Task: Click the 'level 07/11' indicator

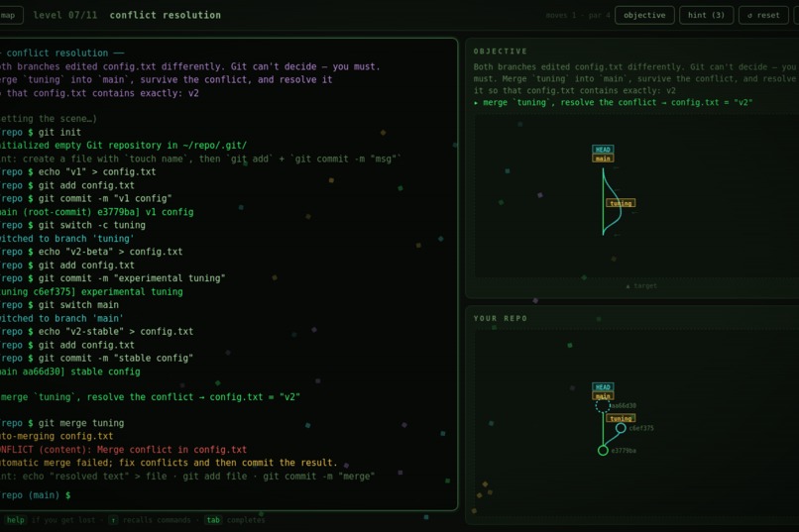Action: (65, 15)
